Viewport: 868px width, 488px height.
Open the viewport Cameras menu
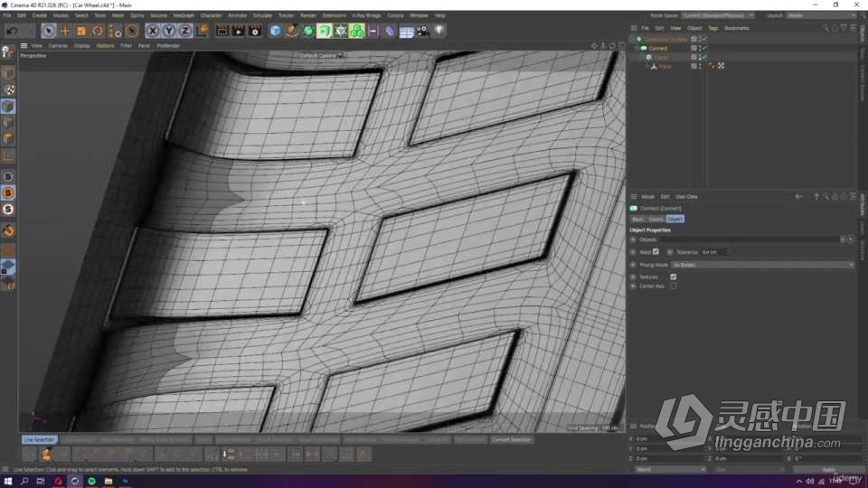(58, 46)
